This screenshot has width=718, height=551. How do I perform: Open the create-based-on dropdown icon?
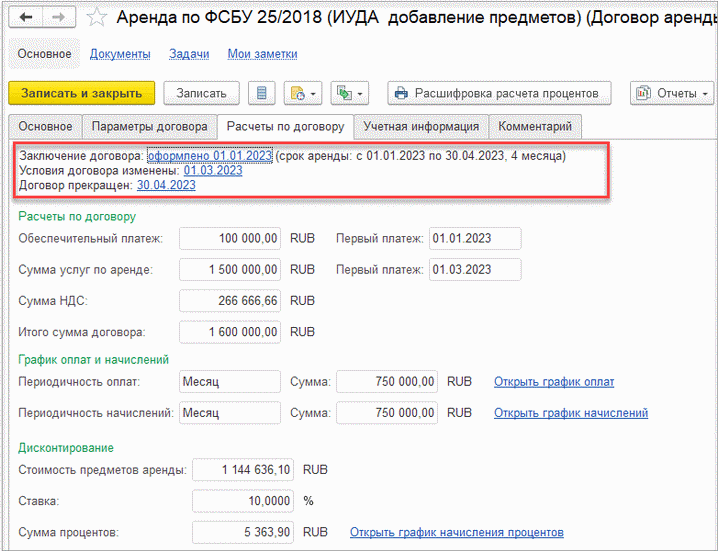click(302, 93)
